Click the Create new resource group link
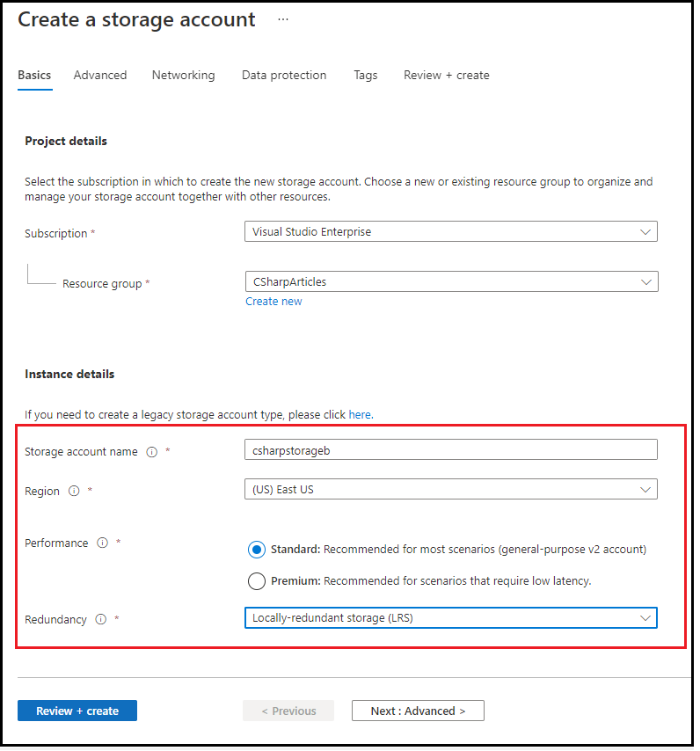 (273, 302)
